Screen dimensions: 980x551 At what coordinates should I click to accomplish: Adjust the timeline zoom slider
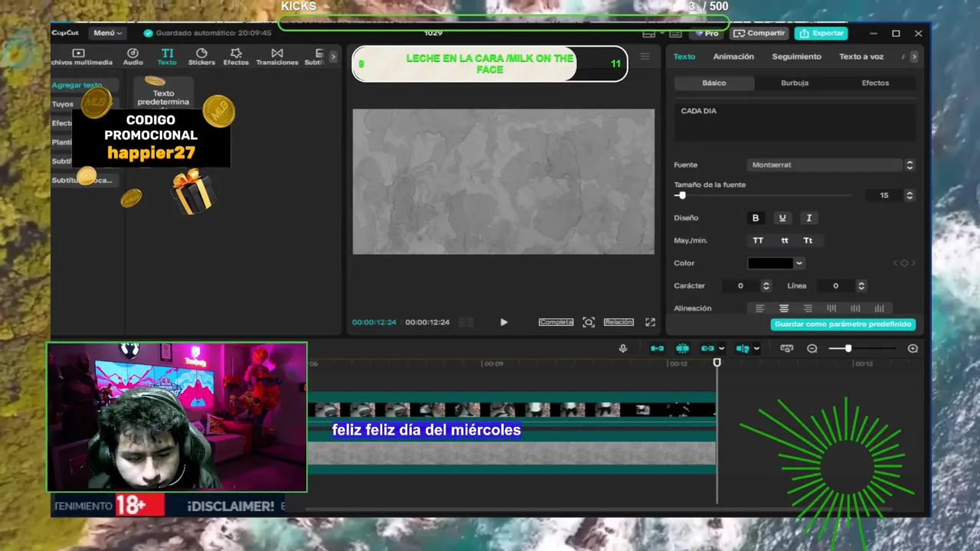pos(848,348)
